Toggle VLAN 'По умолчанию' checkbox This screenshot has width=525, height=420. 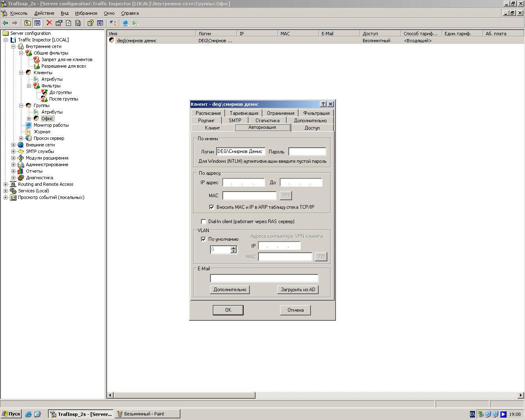[203, 239]
